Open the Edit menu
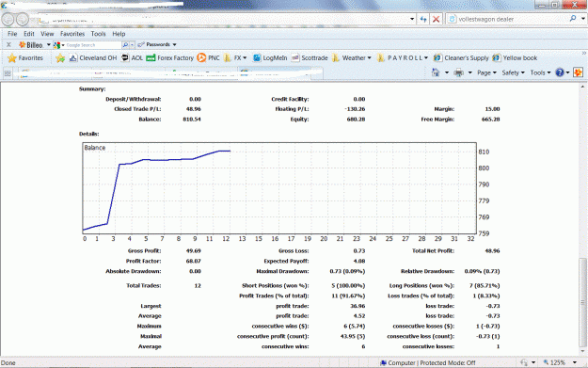Screen dimensions: 588x368 (x=29, y=34)
